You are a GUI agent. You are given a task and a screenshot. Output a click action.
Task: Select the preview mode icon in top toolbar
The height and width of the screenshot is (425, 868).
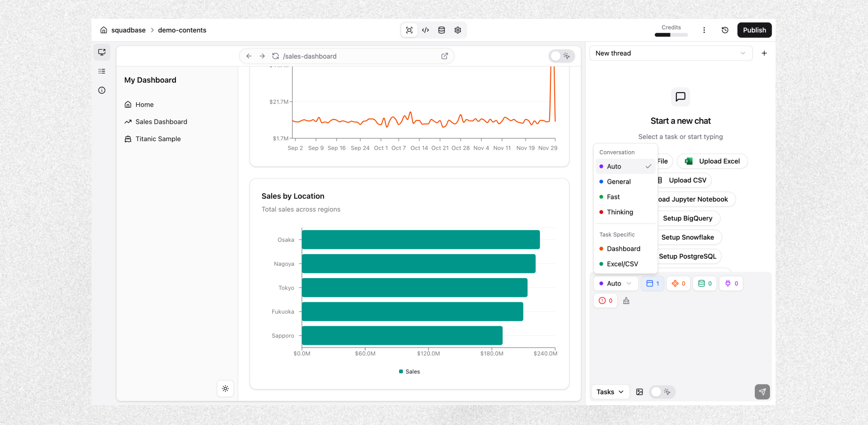[409, 30]
